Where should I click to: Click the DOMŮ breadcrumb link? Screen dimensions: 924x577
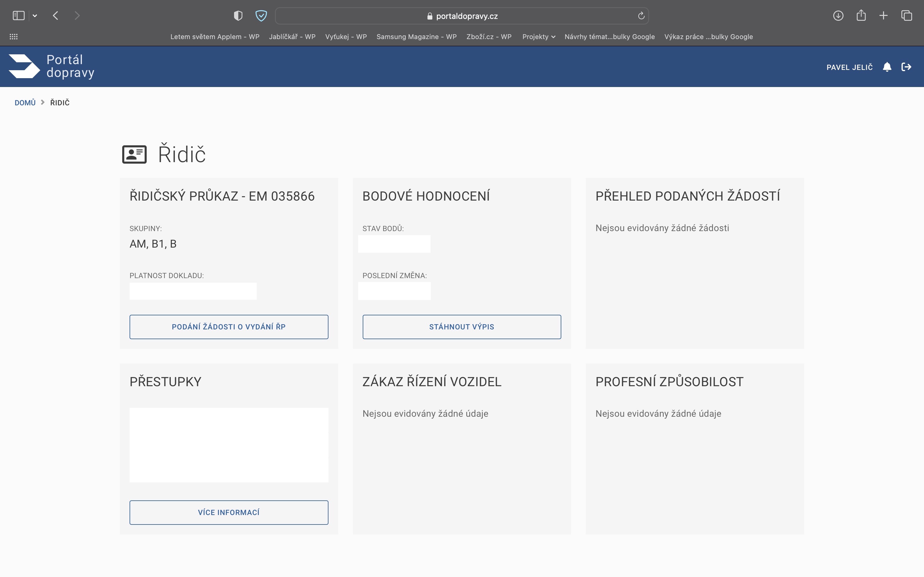[x=25, y=103]
